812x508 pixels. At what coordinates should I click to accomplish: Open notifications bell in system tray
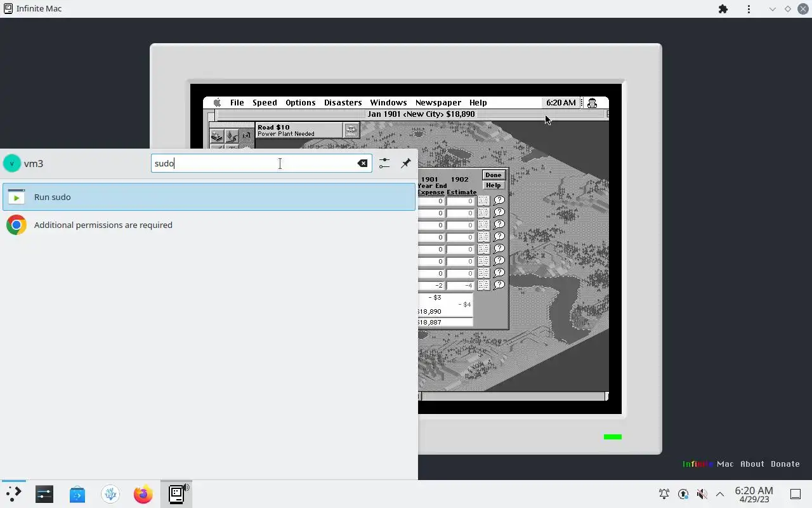click(x=664, y=494)
